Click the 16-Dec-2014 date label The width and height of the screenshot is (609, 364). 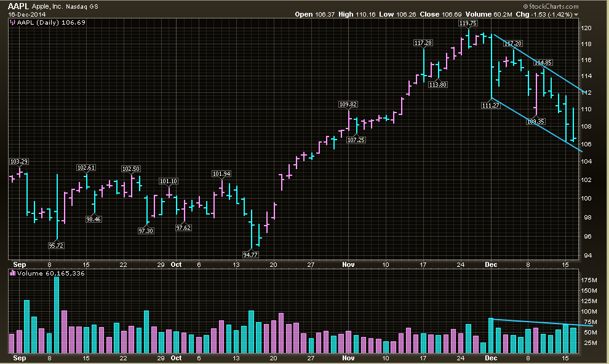click(27, 14)
